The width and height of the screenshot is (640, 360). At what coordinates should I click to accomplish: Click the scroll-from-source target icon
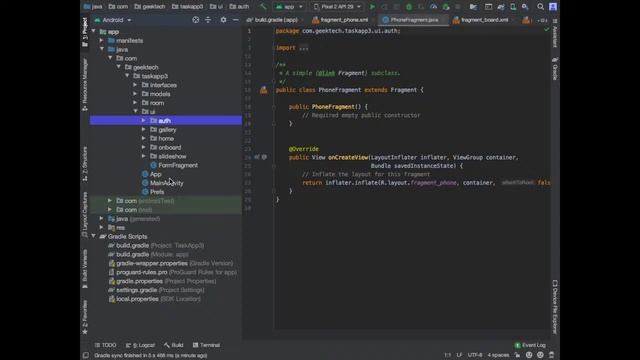[196, 20]
